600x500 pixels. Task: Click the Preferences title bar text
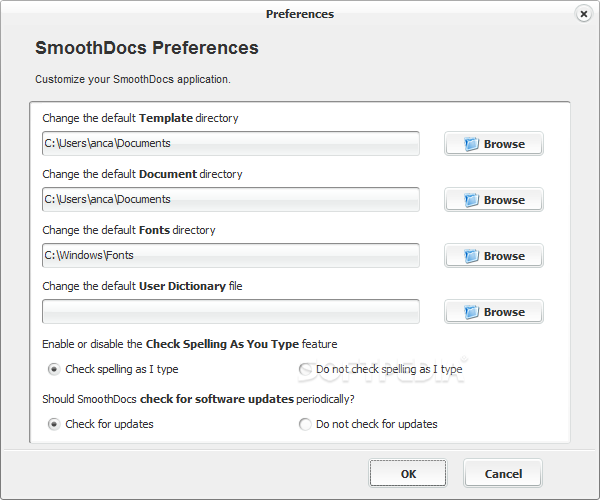pyautogui.click(x=300, y=14)
